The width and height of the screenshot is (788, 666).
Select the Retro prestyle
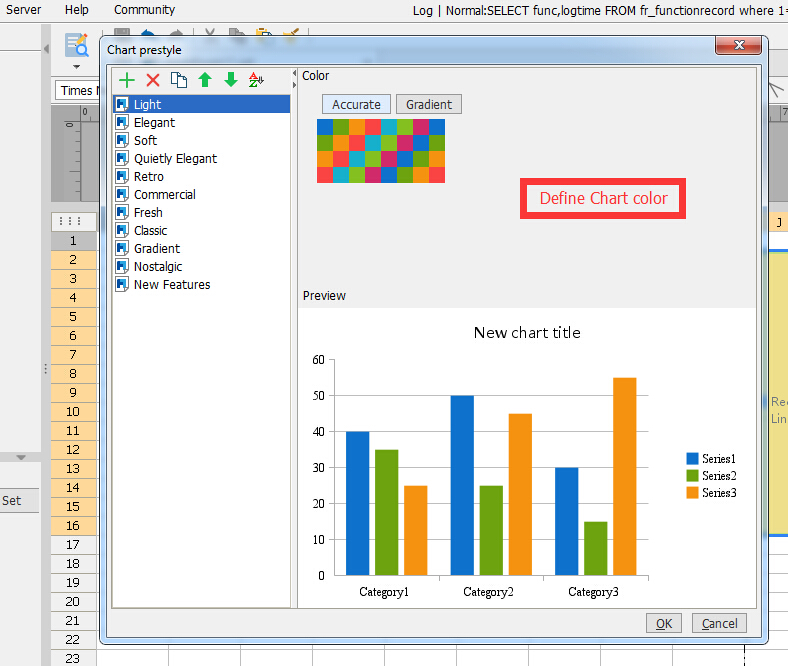pos(202,176)
